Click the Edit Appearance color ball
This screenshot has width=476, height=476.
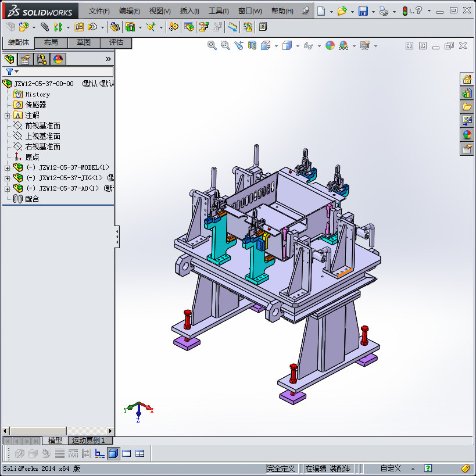click(330, 45)
